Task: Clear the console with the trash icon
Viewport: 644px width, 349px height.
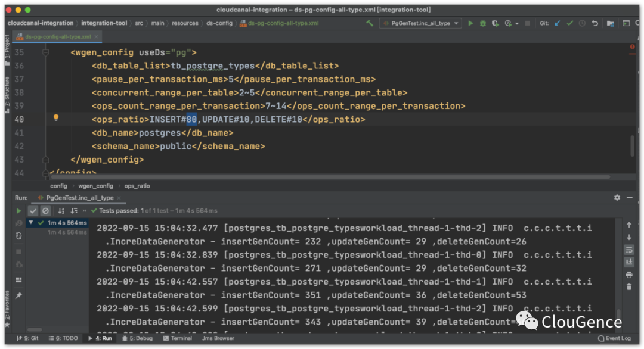Action: point(629,287)
